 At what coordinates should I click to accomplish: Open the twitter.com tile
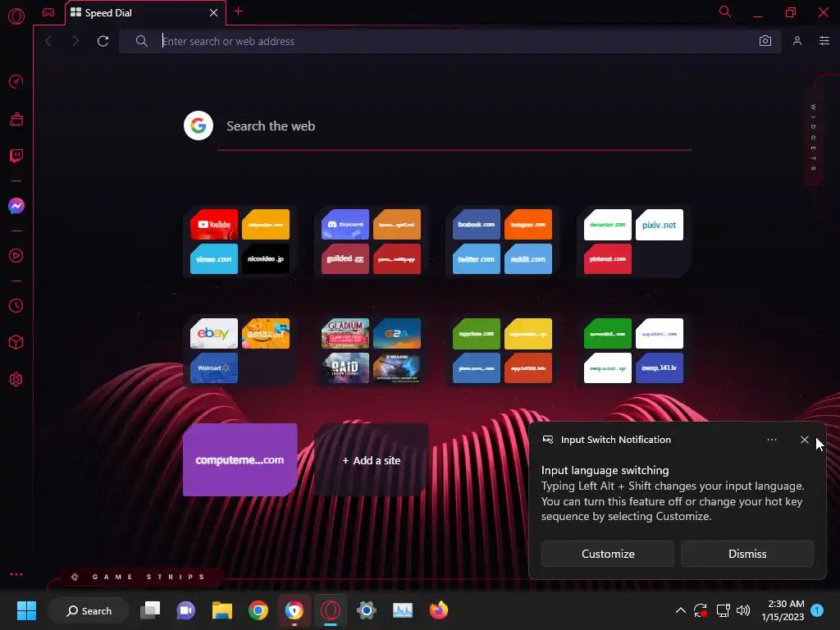pyautogui.click(x=477, y=258)
